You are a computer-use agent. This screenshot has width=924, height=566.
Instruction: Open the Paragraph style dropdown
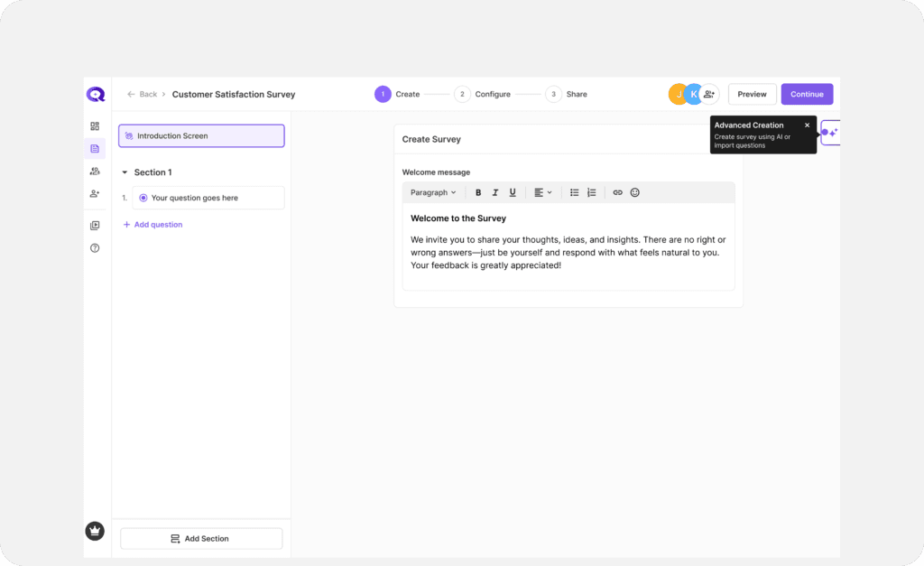pos(433,192)
